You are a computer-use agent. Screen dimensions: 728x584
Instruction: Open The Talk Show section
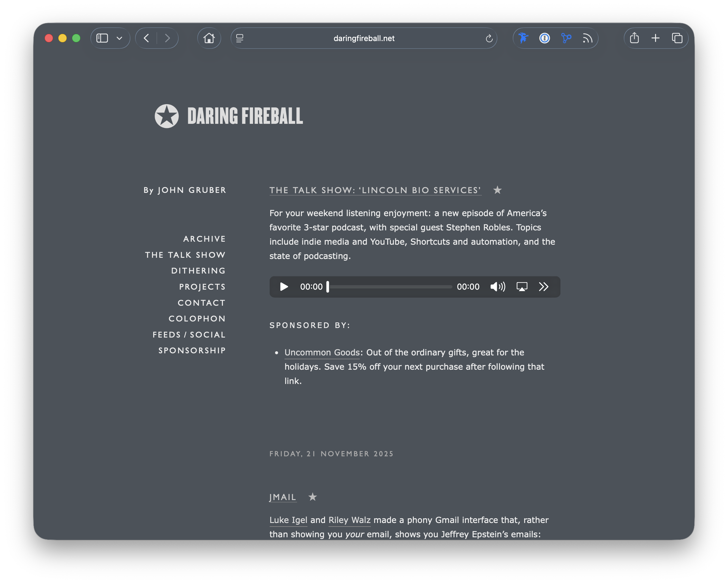point(185,255)
